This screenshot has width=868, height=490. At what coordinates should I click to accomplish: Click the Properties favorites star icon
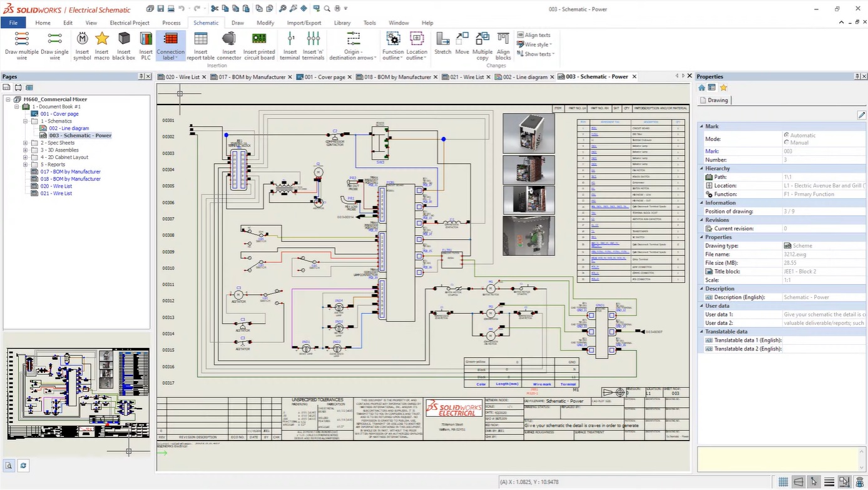click(x=723, y=88)
